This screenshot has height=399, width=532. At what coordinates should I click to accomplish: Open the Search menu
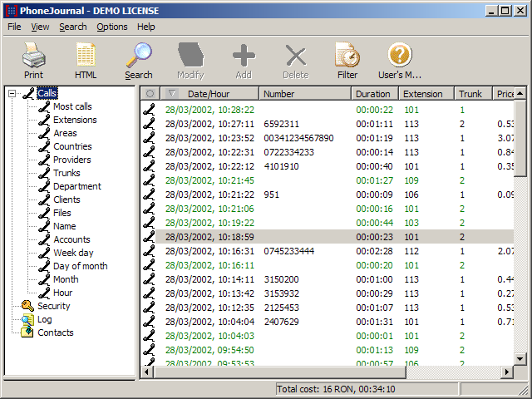pos(73,27)
